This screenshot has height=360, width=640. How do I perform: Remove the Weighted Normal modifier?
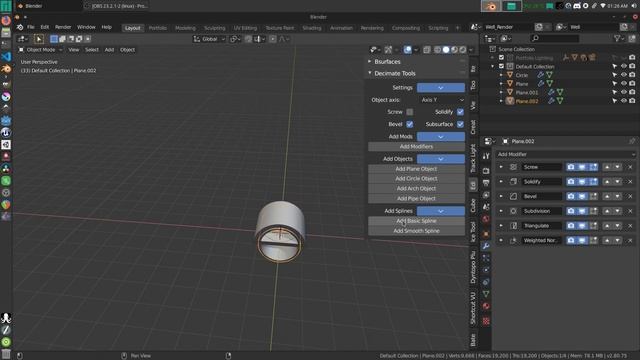630,240
